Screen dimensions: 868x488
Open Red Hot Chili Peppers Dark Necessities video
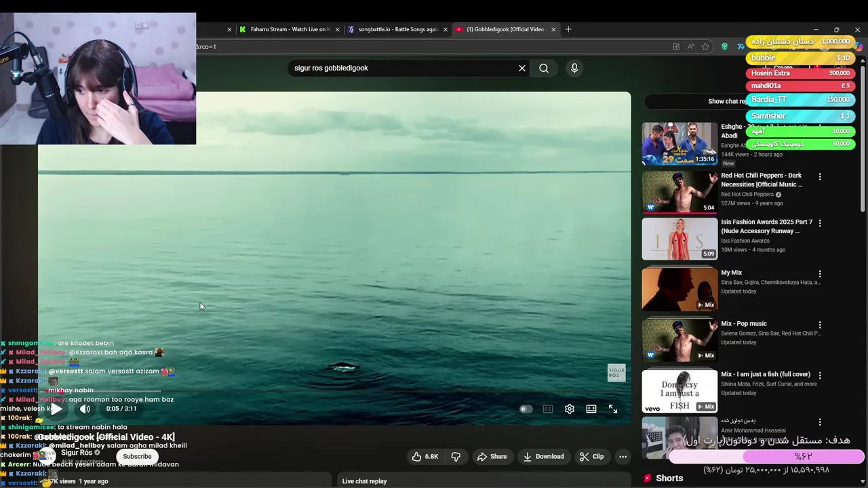pyautogui.click(x=679, y=192)
